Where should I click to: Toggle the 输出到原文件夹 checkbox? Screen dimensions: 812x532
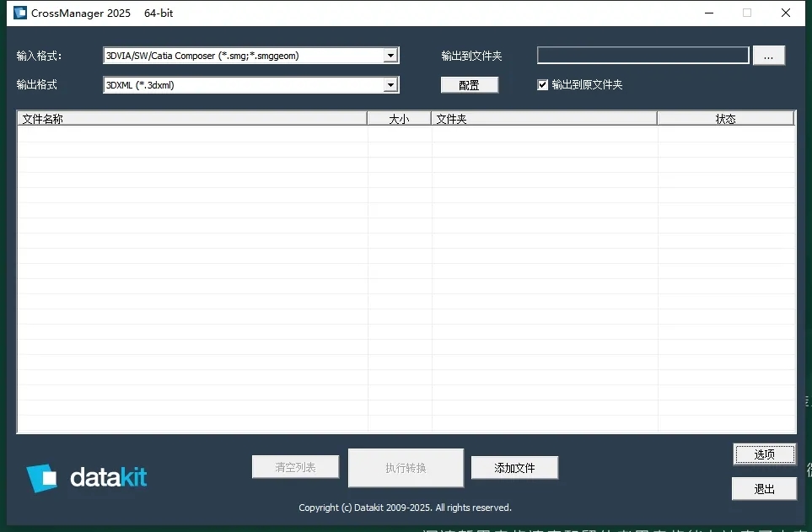click(x=542, y=85)
